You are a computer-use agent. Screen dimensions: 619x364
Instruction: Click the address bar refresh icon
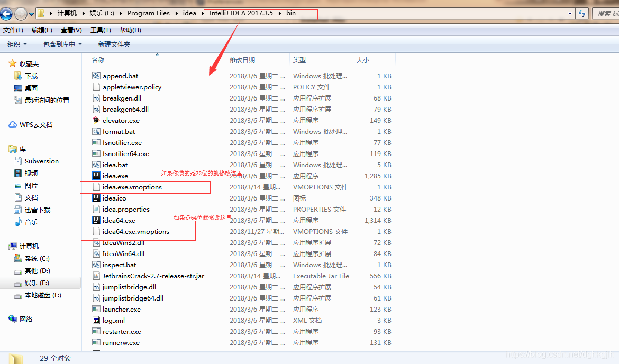click(582, 13)
